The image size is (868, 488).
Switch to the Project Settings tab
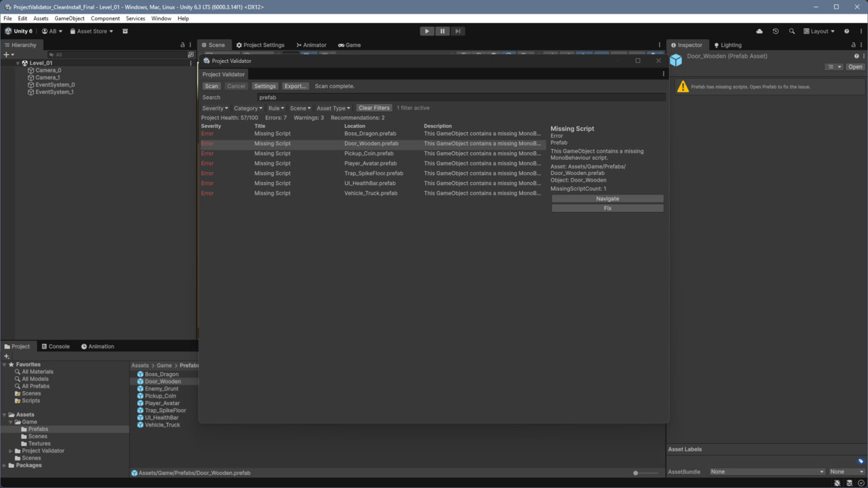click(259, 45)
